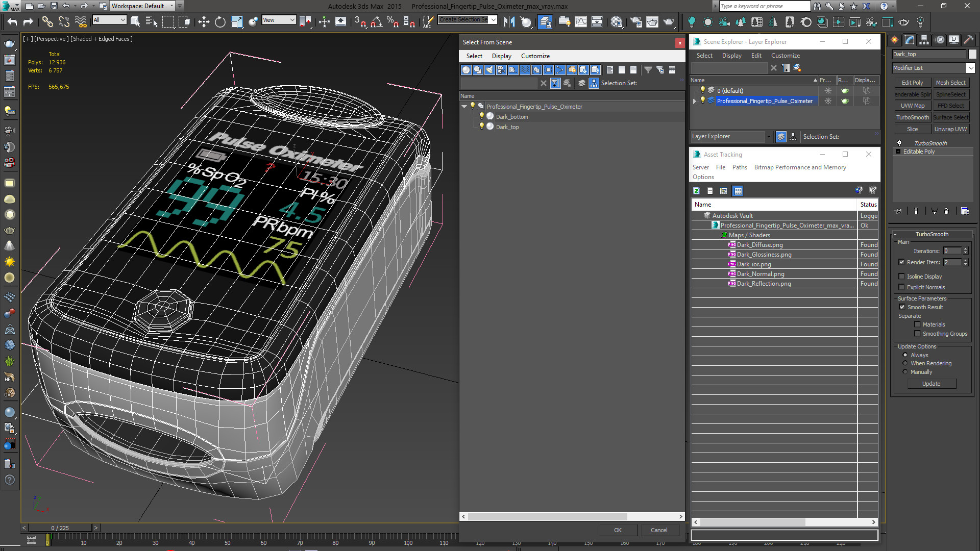
Task: Open the Hierarchy command panel tab
Action: (924, 40)
